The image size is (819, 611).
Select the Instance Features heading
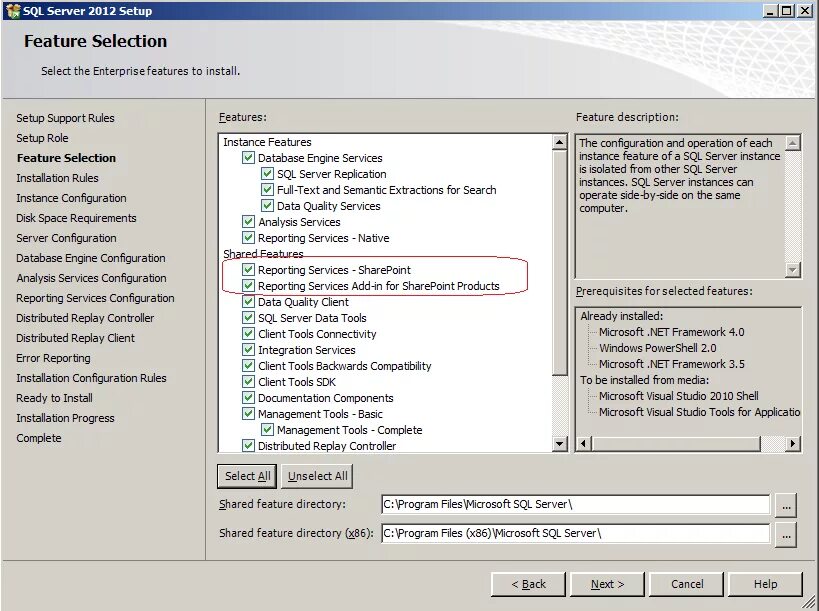pyautogui.click(x=267, y=142)
